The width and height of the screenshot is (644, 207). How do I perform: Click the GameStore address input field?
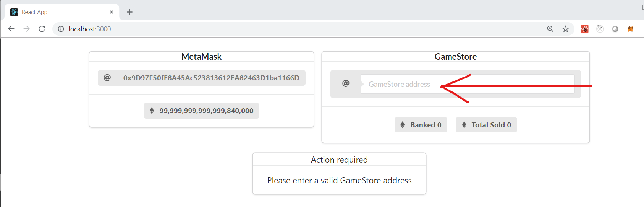coord(468,84)
